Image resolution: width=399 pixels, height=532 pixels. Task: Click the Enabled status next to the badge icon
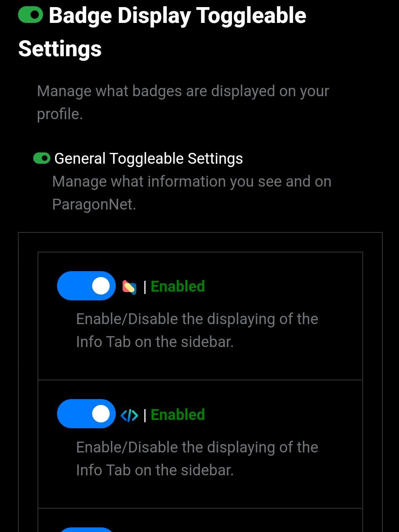pos(177,287)
